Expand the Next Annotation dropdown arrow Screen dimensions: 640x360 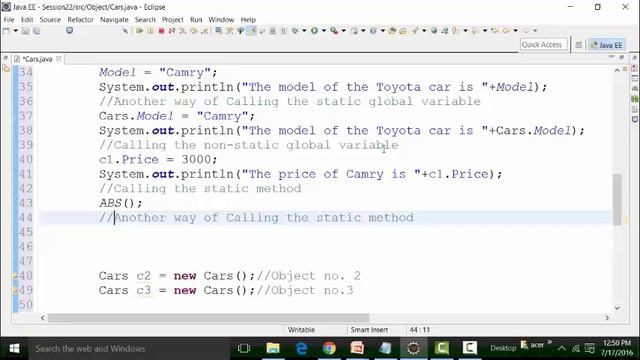[465, 31]
